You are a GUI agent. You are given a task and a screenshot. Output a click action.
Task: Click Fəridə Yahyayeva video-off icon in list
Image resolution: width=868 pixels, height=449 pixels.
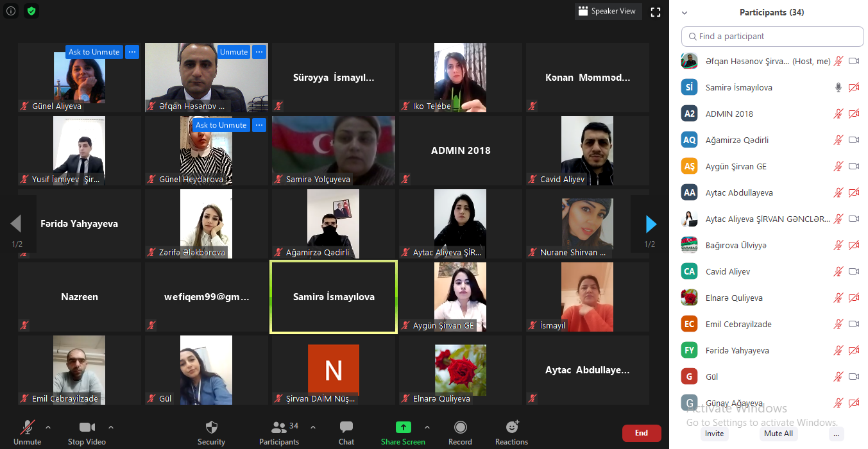(x=854, y=350)
